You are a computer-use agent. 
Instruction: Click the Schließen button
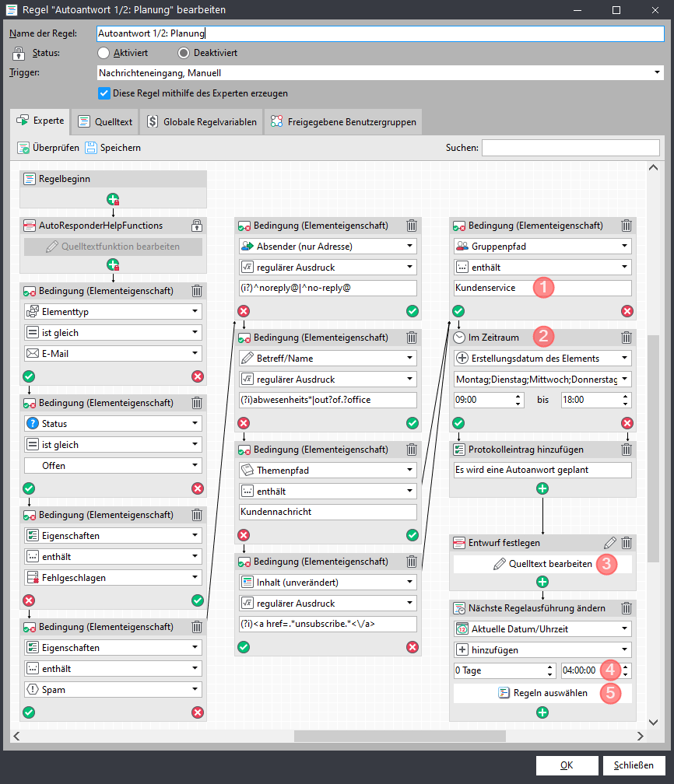(634, 765)
